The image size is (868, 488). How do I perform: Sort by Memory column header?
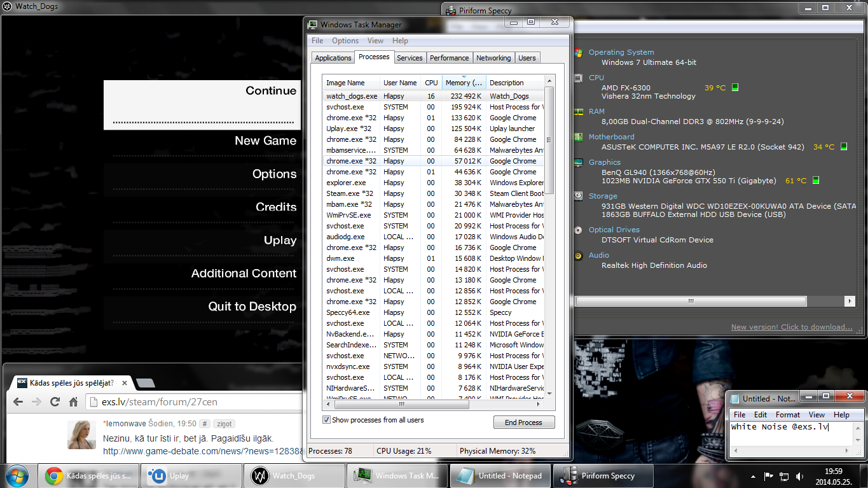click(x=464, y=83)
